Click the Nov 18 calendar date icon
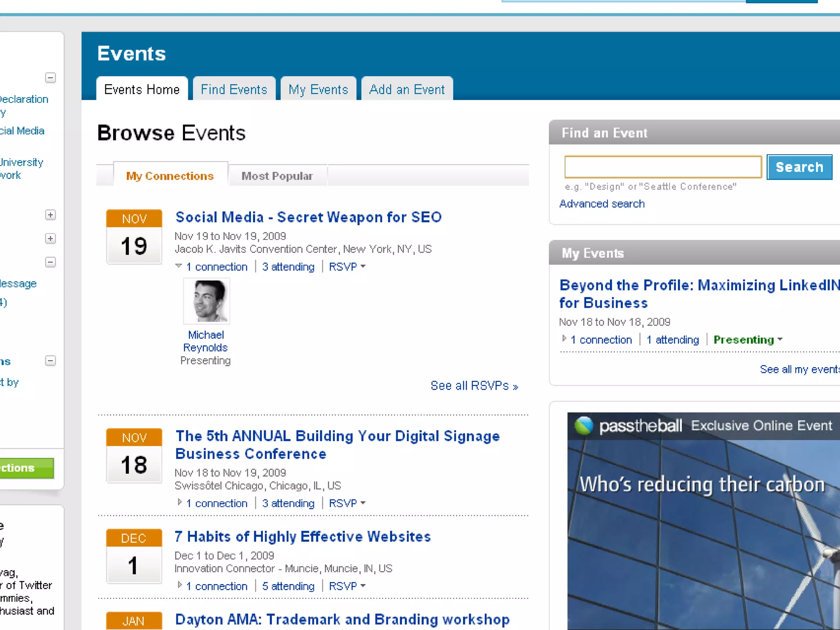Viewport: 840px width, 630px height. 134,455
